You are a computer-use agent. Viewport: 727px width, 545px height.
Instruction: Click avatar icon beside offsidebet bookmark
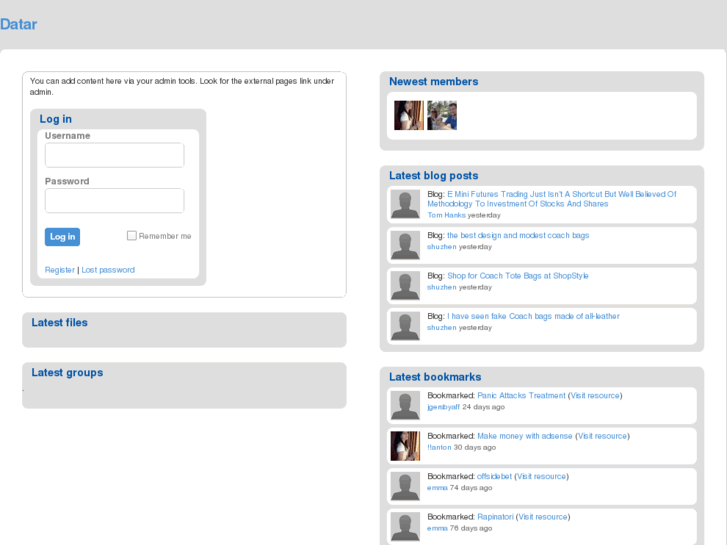[x=405, y=486]
